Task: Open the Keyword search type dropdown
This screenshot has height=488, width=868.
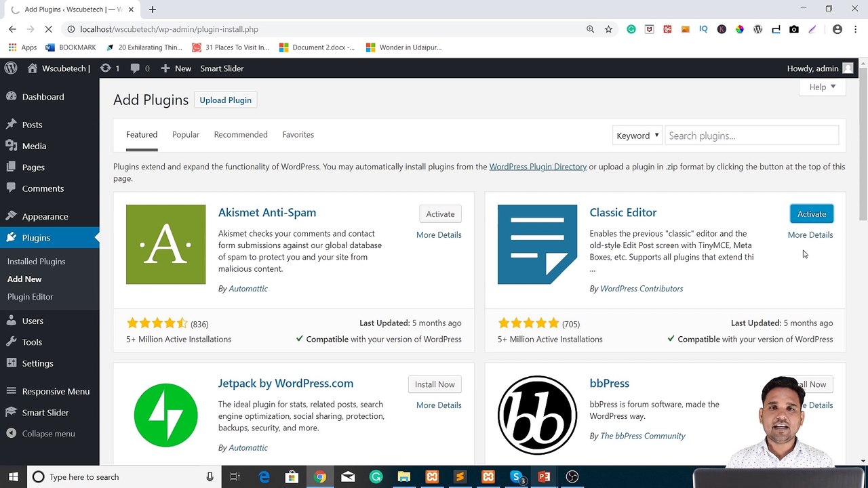Action: click(637, 136)
